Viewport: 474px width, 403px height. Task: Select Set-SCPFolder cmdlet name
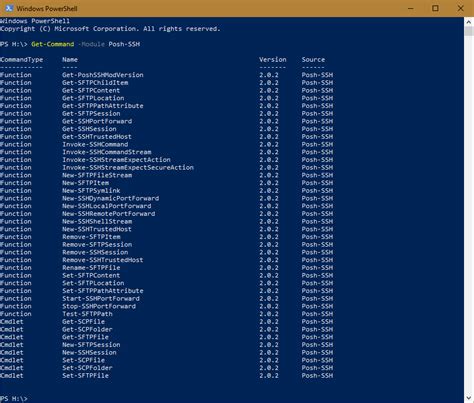(87, 368)
